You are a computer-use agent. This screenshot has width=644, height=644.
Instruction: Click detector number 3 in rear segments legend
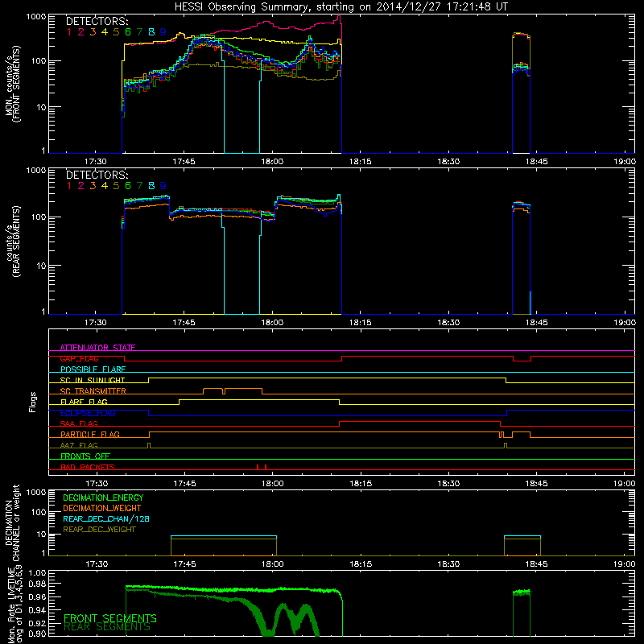(93, 186)
